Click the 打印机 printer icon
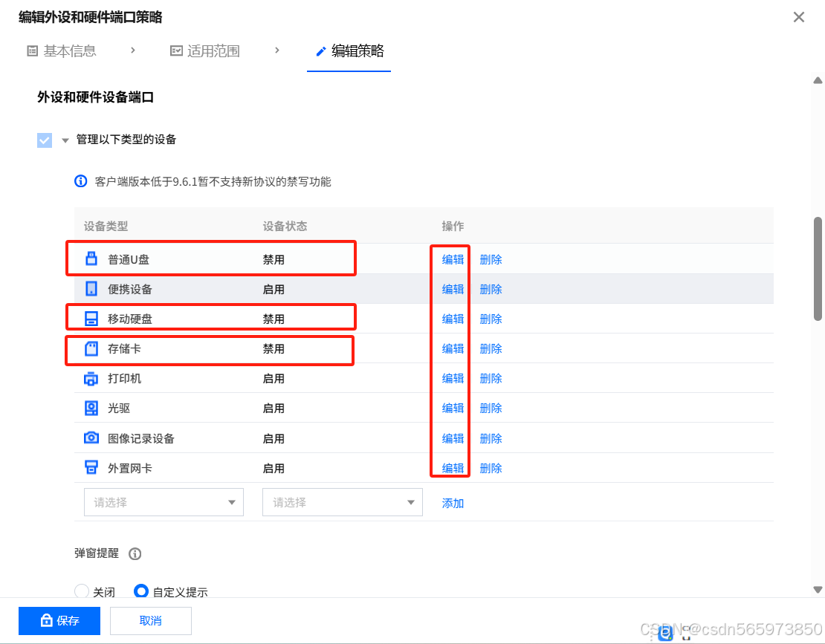Image resolution: width=825 pixels, height=644 pixels. [90, 377]
